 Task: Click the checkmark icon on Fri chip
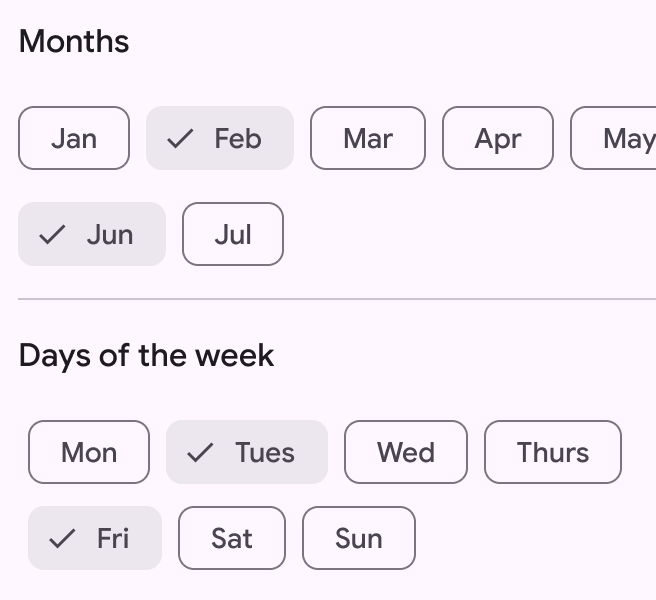(x=62, y=539)
